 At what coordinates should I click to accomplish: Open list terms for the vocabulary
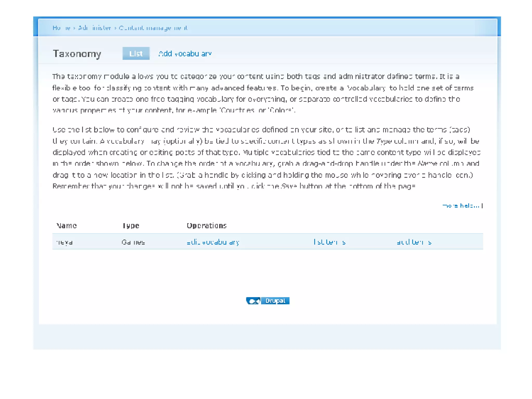tap(329, 242)
